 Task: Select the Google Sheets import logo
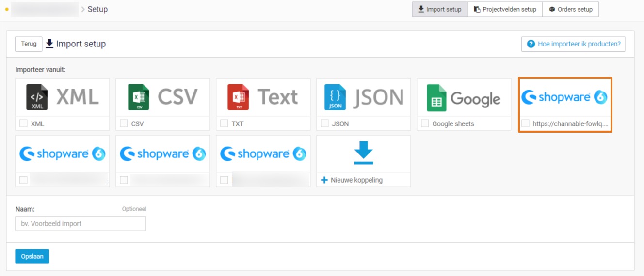(x=464, y=98)
